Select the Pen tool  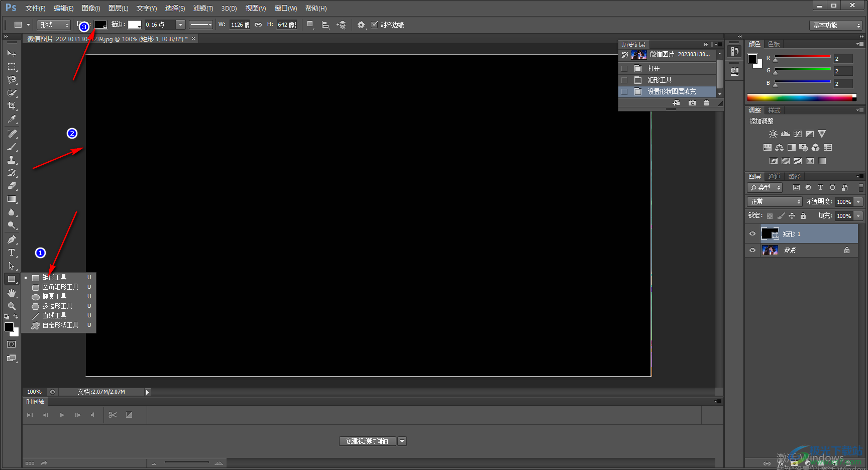click(x=12, y=240)
